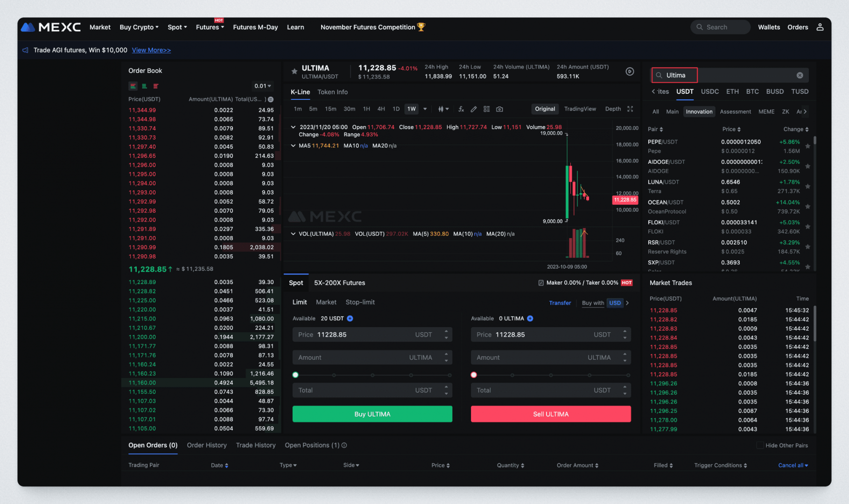This screenshot has width=849, height=504.
Task: Take a chart screenshot with camera icon
Action: point(499,109)
